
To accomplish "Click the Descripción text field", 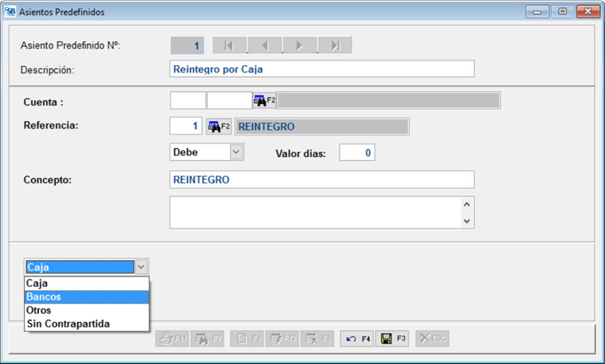I will tap(322, 69).
